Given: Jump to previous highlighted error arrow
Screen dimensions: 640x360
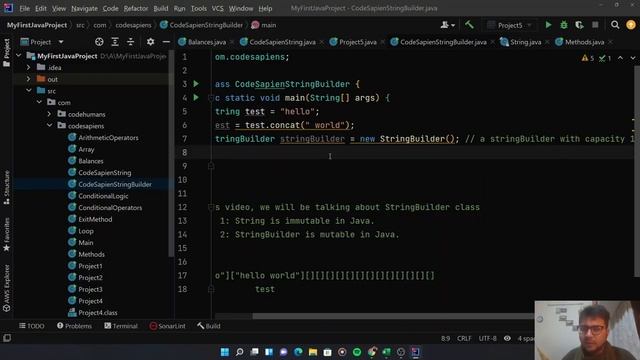Looking at the screenshot, I should 620,58.
